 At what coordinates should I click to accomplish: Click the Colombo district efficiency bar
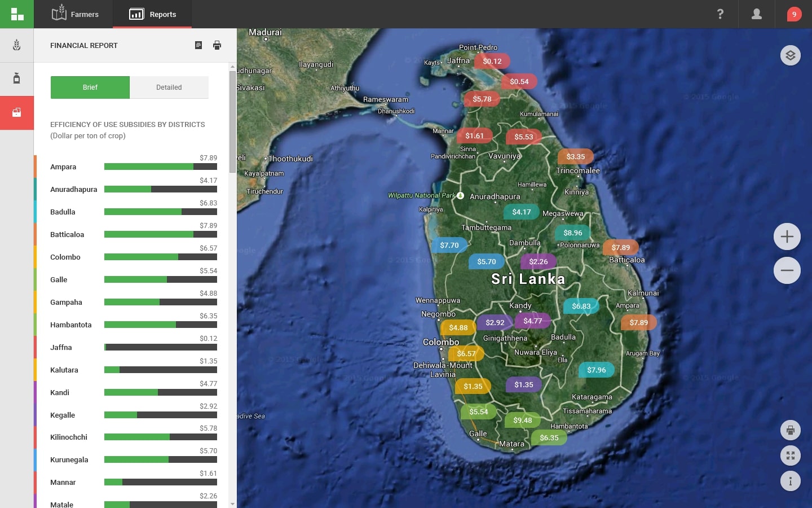click(x=161, y=257)
